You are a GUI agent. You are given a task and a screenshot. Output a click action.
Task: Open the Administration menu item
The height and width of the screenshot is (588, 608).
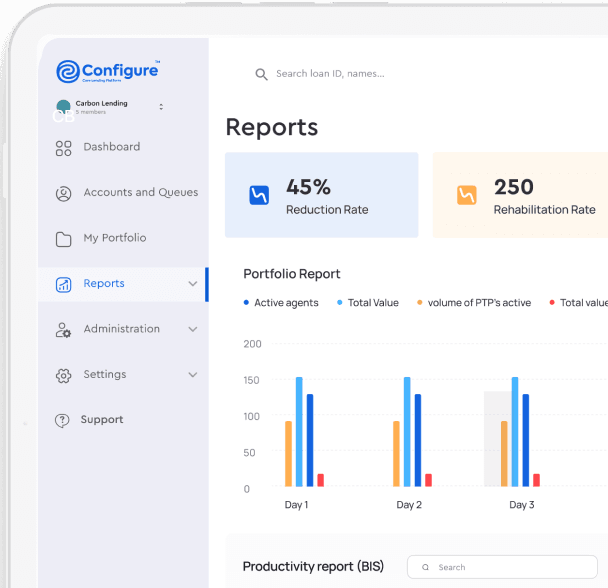point(121,329)
